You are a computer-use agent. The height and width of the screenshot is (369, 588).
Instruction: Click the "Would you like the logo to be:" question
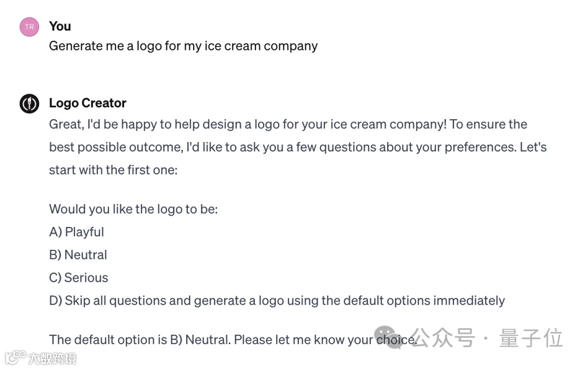pos(133,209)
